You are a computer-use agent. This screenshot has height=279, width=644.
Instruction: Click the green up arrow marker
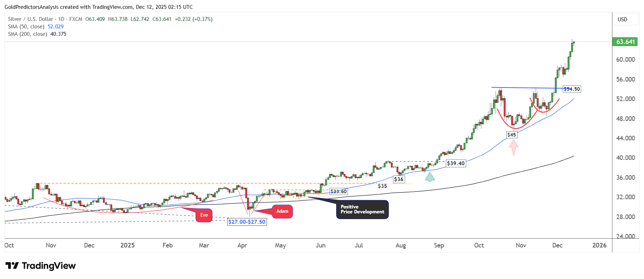tap(430, 177)
